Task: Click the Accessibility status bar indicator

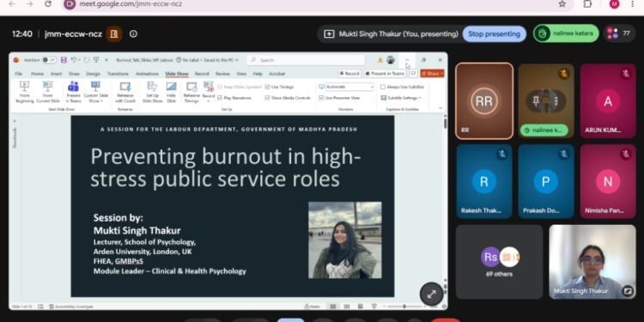Action: (70, 307)
